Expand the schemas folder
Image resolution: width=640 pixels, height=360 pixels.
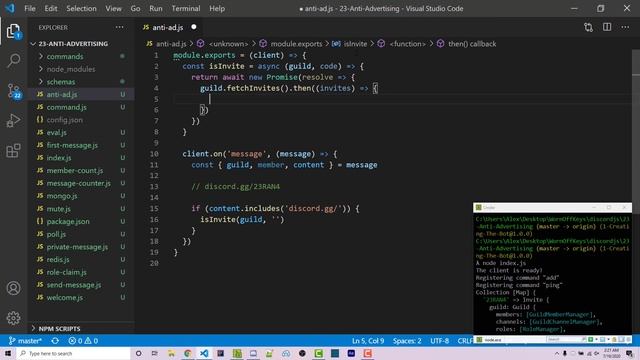coord(60,82)
